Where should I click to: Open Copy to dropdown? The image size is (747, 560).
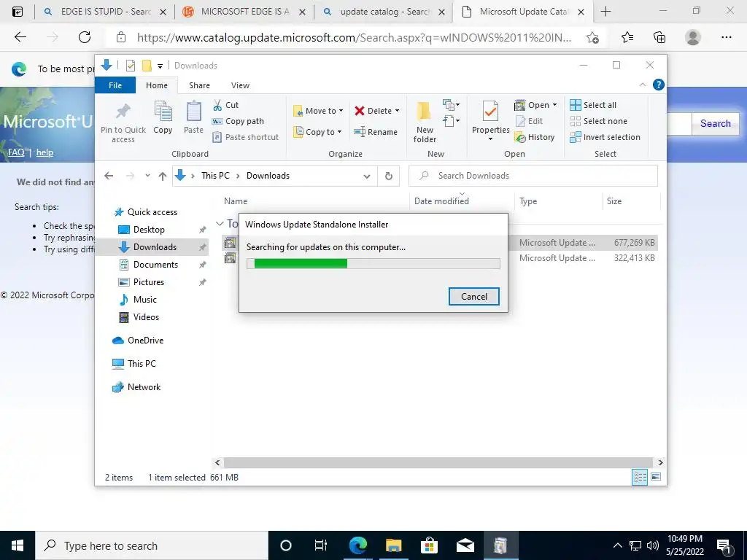[317, 132]
